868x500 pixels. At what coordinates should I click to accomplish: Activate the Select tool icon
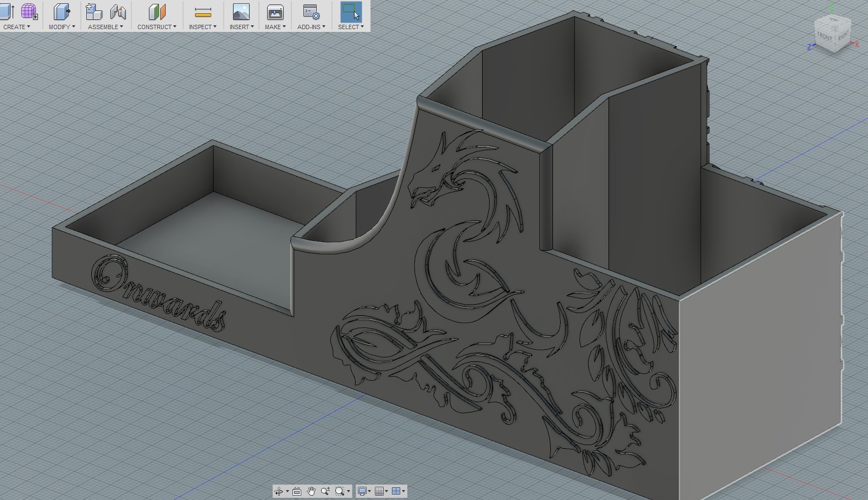point(351,12)
